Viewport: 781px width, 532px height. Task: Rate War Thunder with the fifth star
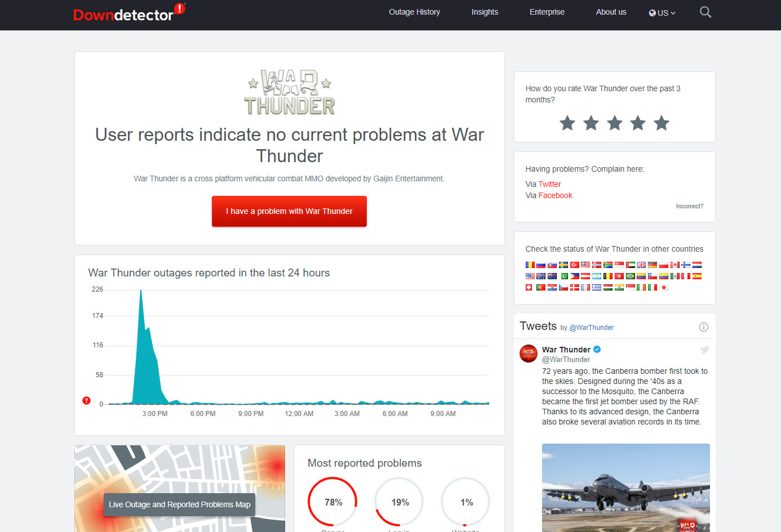662,123
